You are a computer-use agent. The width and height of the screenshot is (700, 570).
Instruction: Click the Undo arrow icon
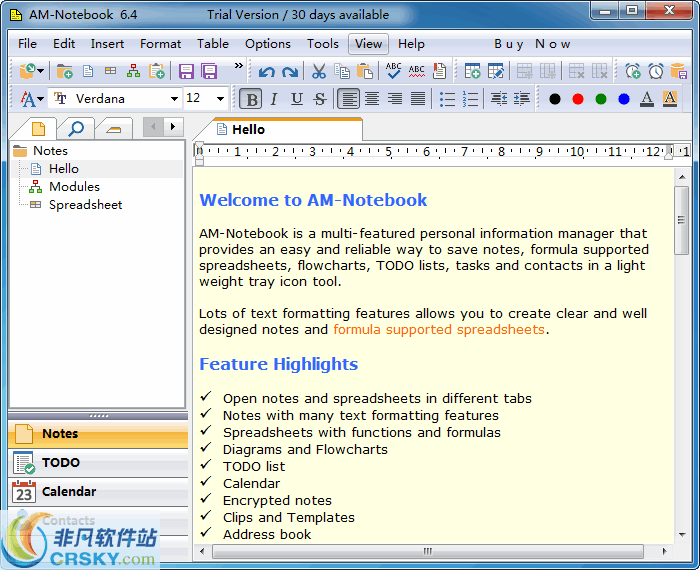click(x=266, y=71)
